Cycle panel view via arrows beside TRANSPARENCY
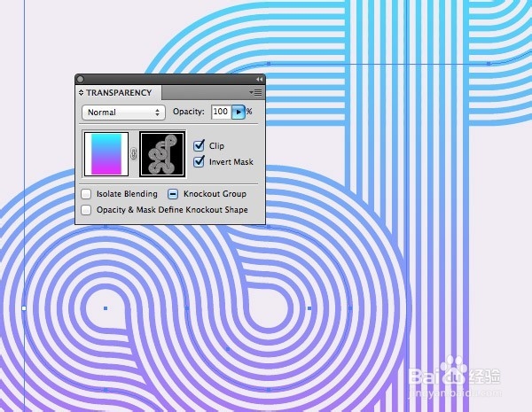The image size is (532, 412). point(81,92)
